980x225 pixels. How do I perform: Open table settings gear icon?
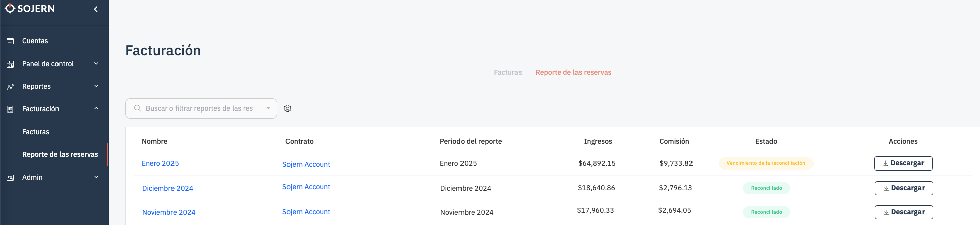(287, 108)
